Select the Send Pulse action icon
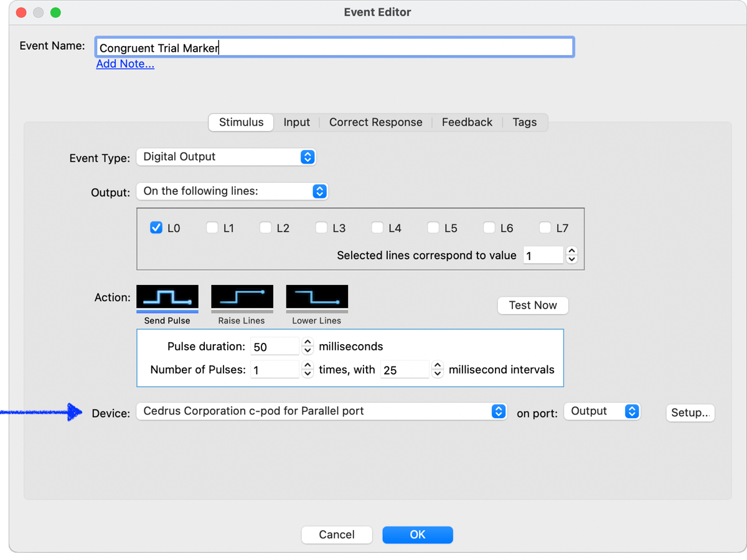The height and width of the screenshot is (560, 747). click(x=167, y=297)
